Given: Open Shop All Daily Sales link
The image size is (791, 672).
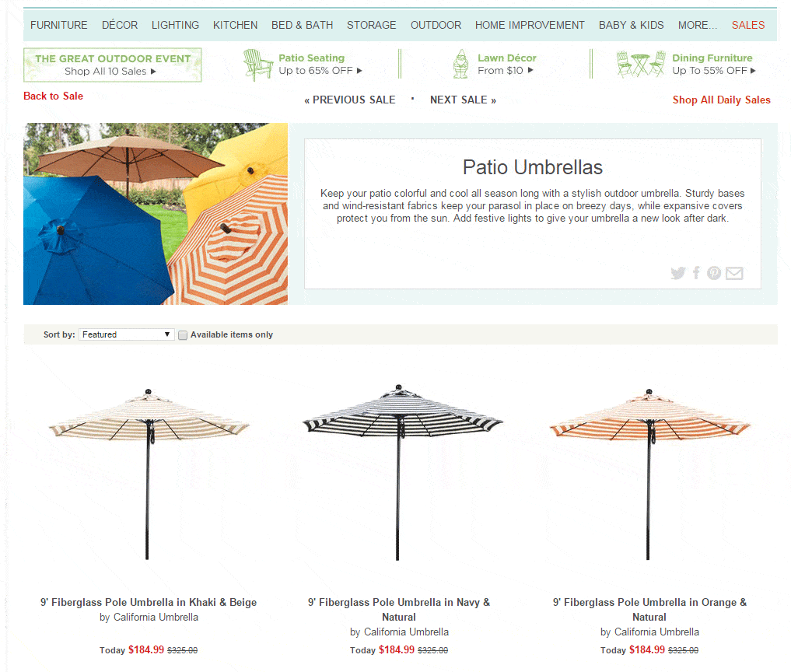Looking at the screenshot, I should [x=721, y=100].
